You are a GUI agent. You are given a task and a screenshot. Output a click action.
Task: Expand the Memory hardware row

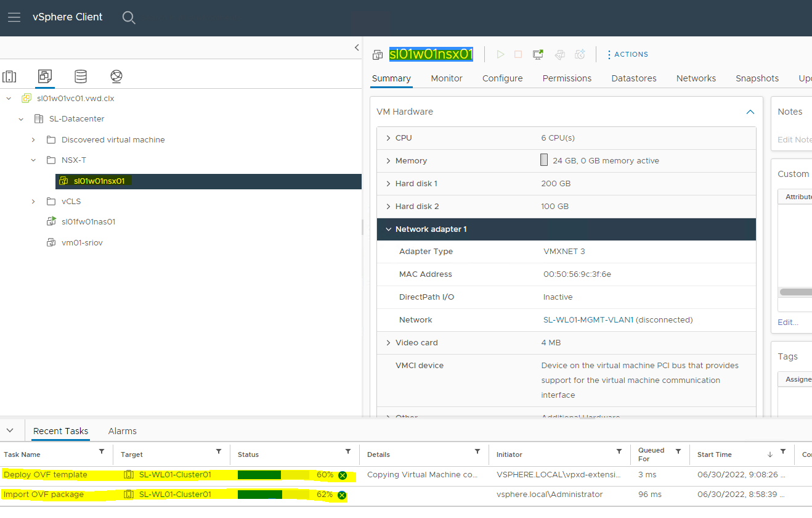coord(388,161)
